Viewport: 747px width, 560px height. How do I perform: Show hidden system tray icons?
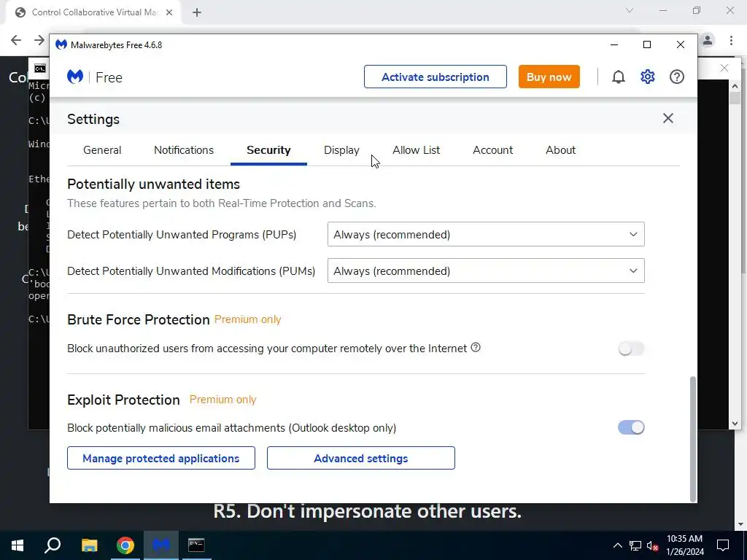click(x=617, y=545)
